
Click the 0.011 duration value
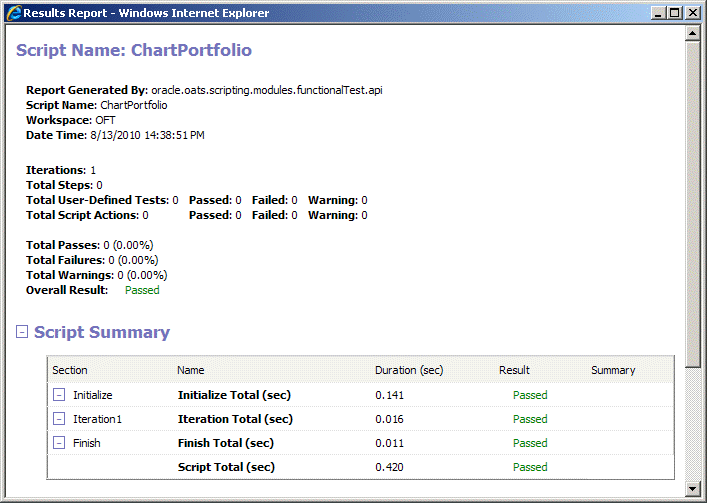[x=390, y=443]
